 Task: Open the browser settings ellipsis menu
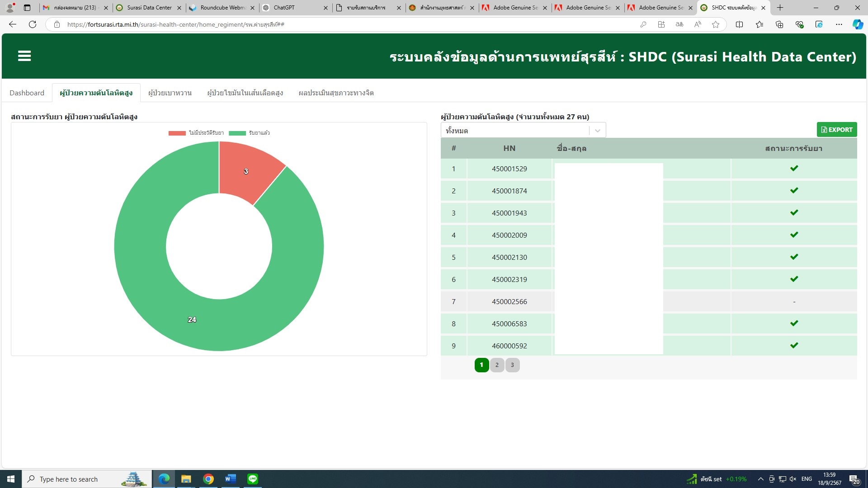(839, 24)
